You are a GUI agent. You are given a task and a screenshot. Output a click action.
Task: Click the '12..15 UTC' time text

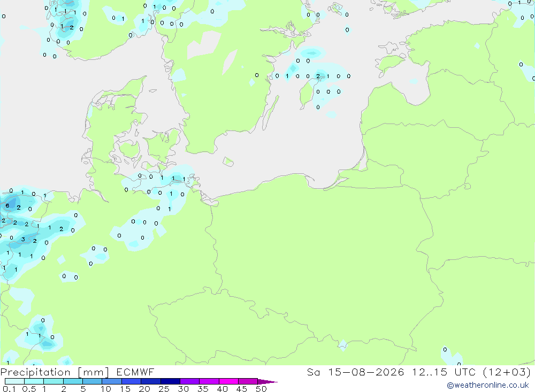click(444, 372)
